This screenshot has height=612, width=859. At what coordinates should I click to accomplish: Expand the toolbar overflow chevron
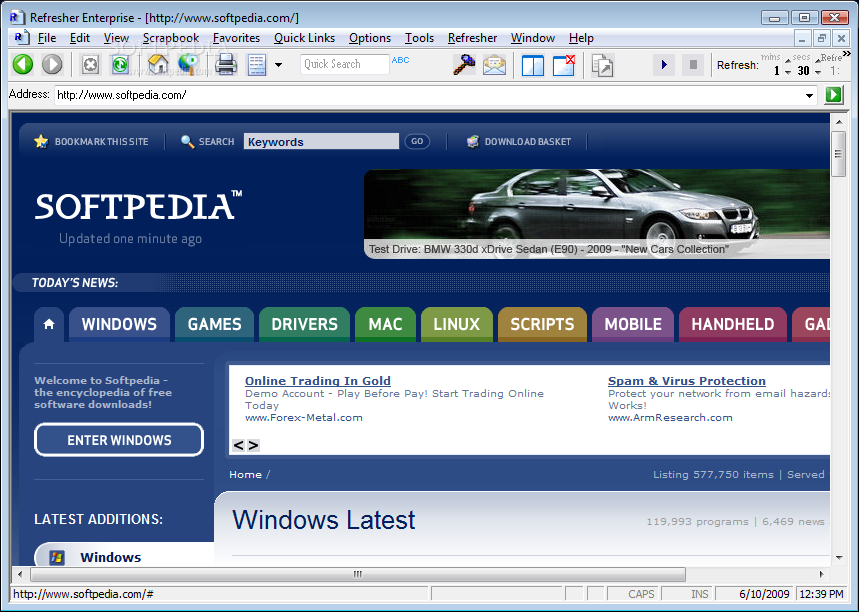click(x=847, y=54)
